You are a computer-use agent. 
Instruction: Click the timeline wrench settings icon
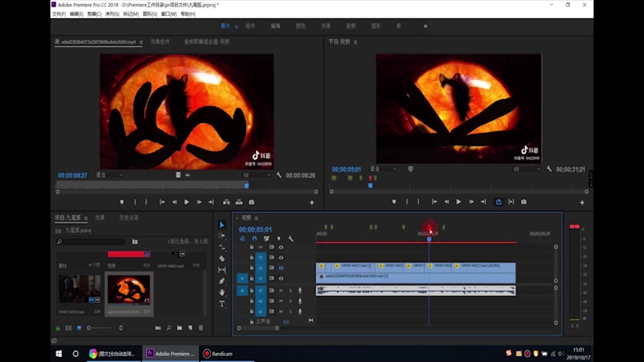pos(291,239)
